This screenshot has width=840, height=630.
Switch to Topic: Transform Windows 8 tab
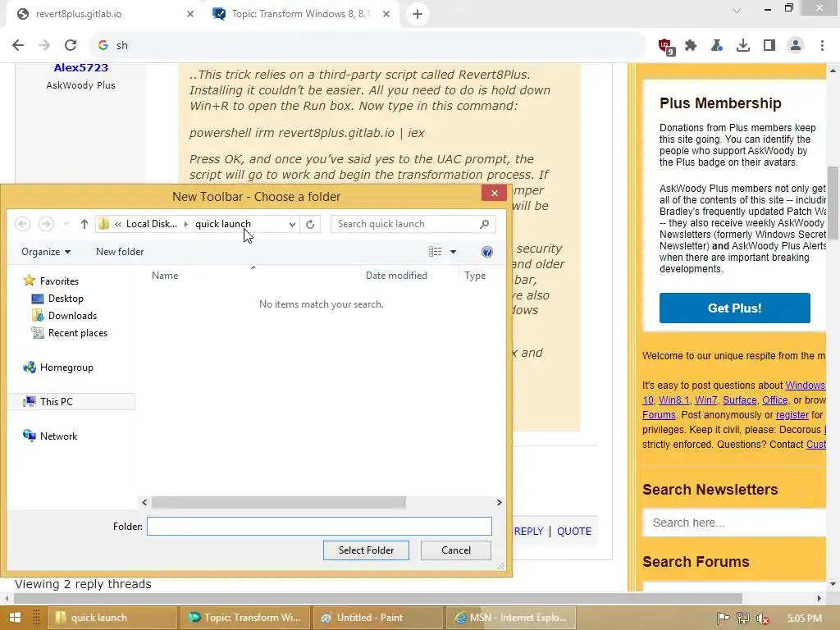pyautogui.click(x=302, y=14)
